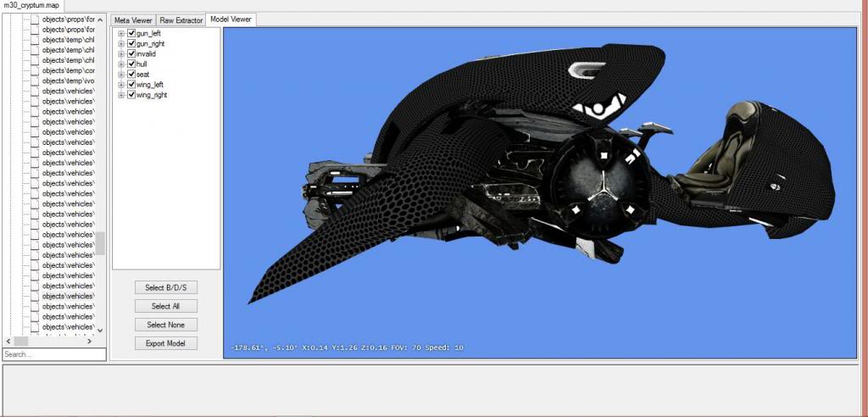Viewport: 868px width, 417px height.
Task: Click the Select None button
Action: coord(166,325)
